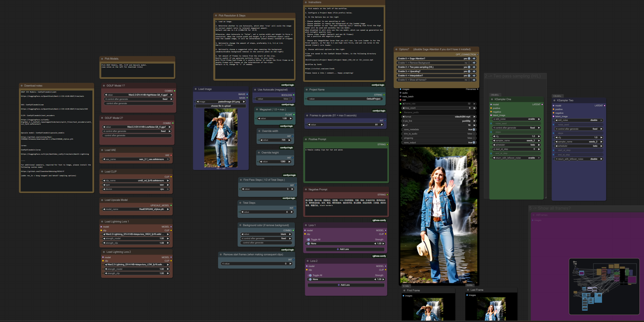Viewport: 644px width, 322px height.
Task: Click choose file to upload button
Action: point(221,106)
